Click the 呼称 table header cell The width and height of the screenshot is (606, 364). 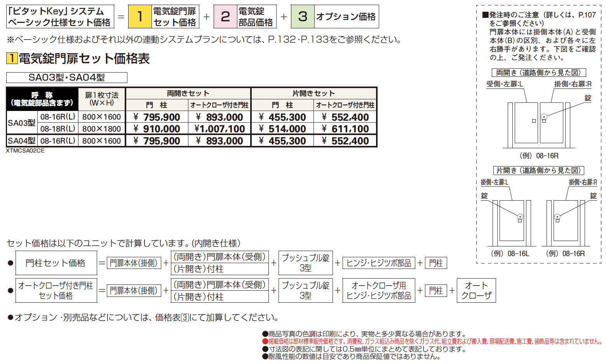42,99
